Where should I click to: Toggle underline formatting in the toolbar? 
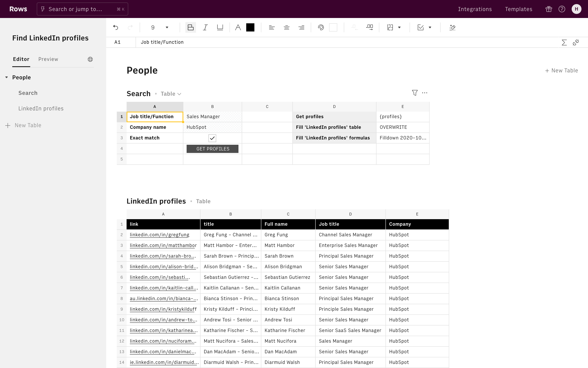tap(220, 28)
